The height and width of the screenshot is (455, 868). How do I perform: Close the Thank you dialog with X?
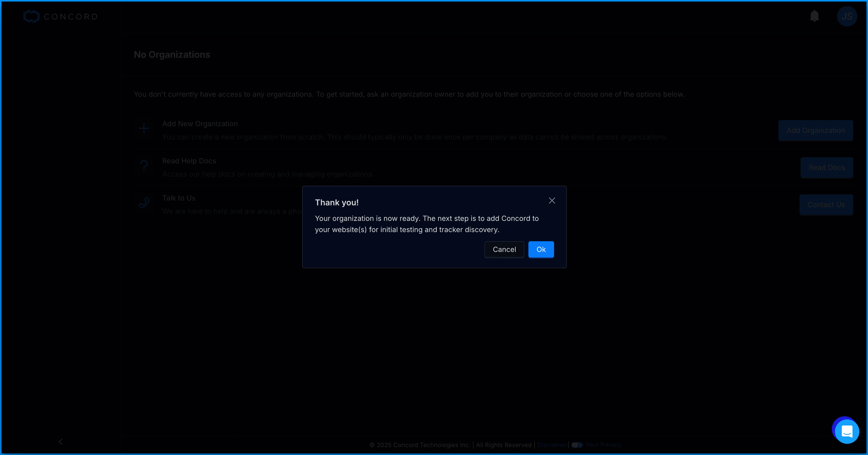click(x=552, y=201)
